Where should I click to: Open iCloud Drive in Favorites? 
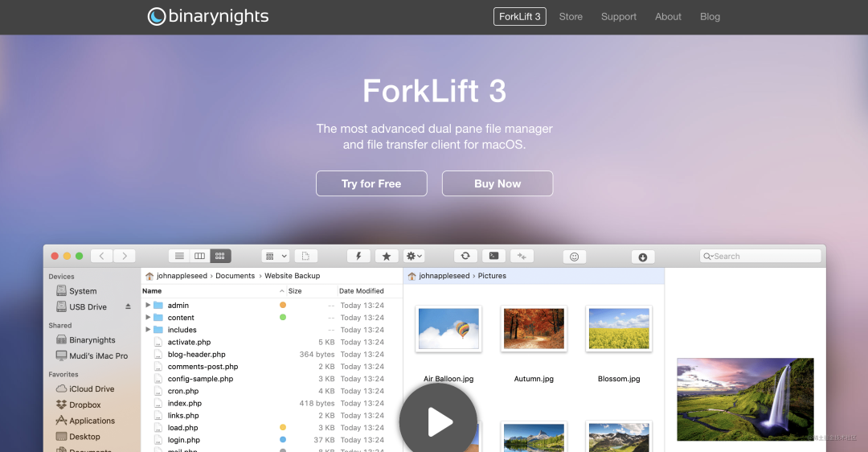[85, 388]
